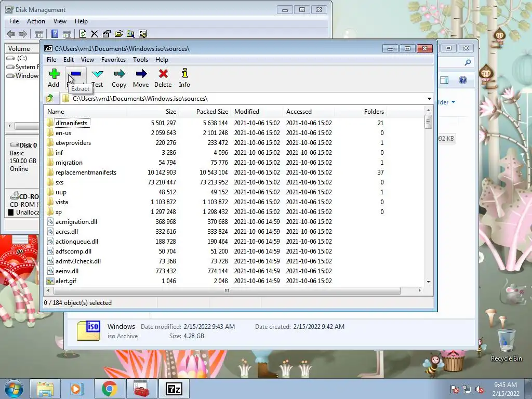Click Refresh icon in Disk Management toolbar
The width and height of the screenshot is (532, 399).
click(83, 34)
